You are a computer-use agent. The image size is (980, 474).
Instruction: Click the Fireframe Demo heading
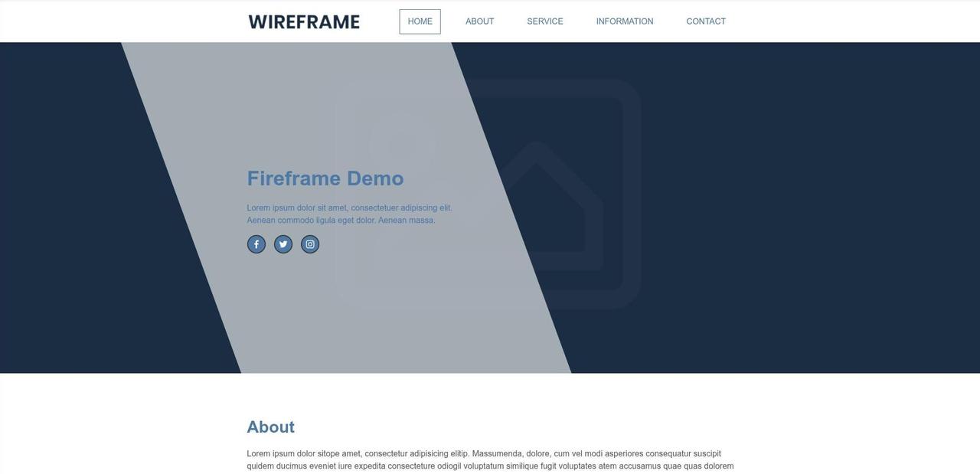coord(325,178)
